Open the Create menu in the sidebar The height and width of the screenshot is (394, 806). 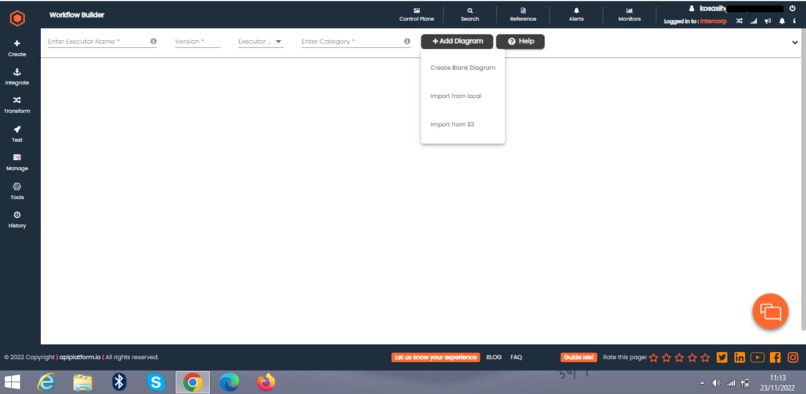point(17,48)
